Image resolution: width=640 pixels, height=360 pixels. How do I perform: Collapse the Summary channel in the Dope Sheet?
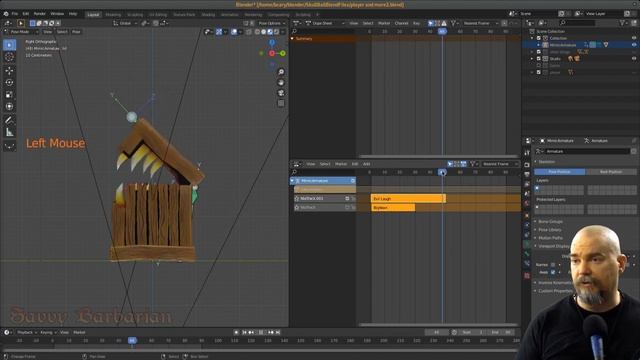pos(292,39)
